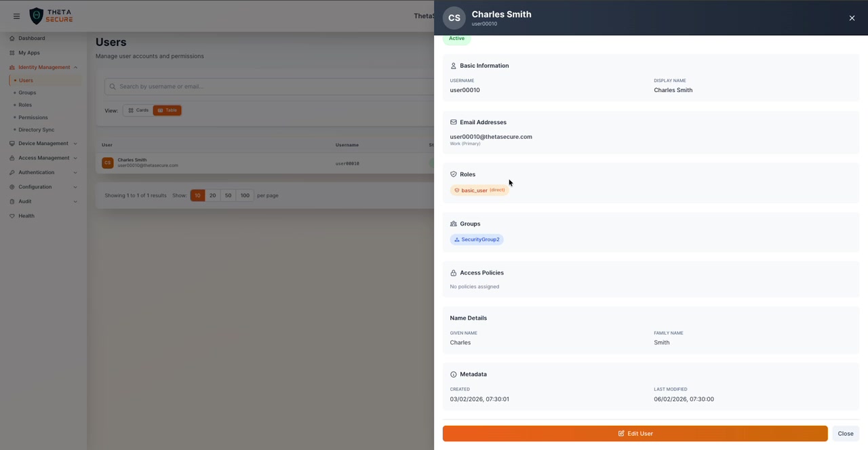Select 50 results per page
This screenshot has height=450, width=868.
(x=228, y=195)
